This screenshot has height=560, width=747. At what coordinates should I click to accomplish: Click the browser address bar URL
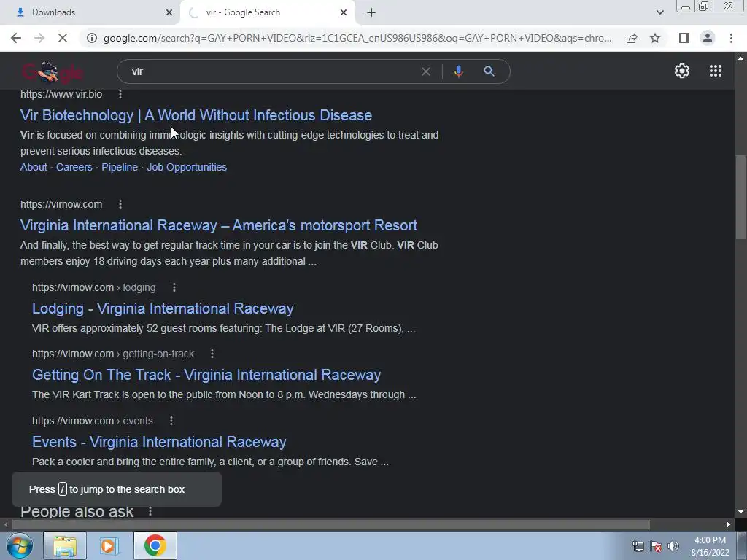357,38
